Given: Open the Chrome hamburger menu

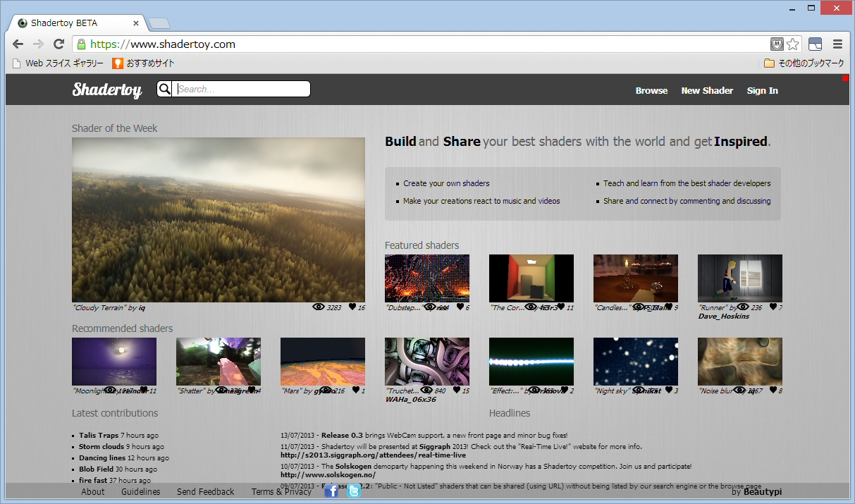Looking at the screenshot, I should click(x=837, y=44).
